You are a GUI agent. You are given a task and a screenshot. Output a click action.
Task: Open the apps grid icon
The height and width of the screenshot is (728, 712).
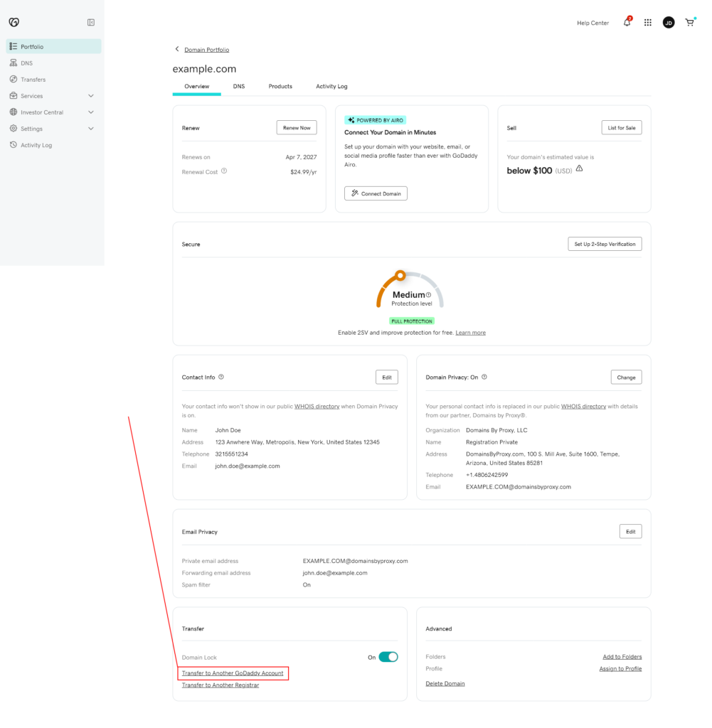click(x=647, y=22)
